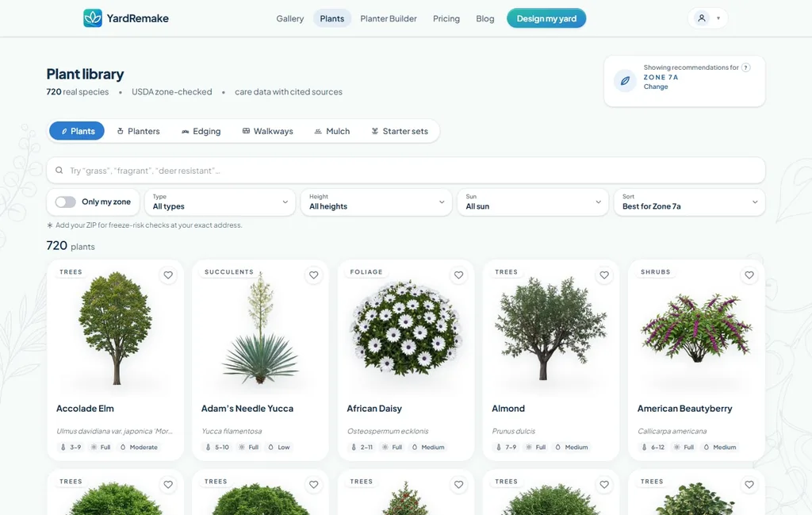Click the help question mark beside recommendations
The image size is (812, 515).
coord(745,67)
